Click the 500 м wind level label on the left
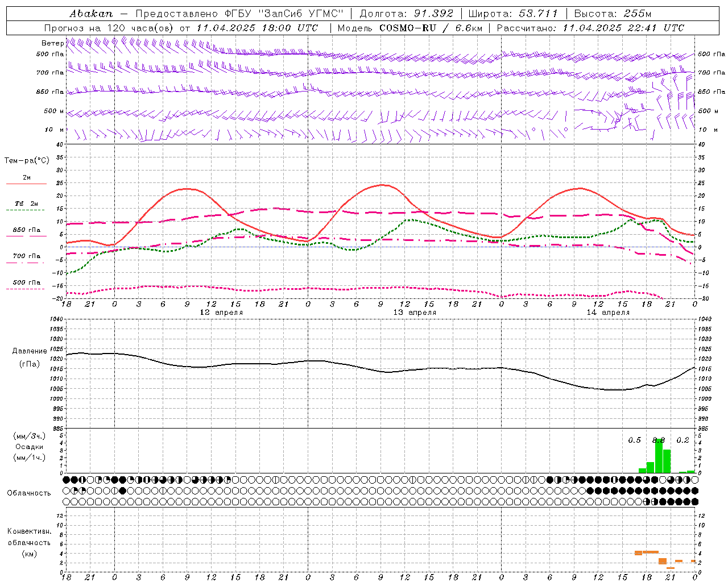Screen dimensions: 728x582 (x=53, y=111)
